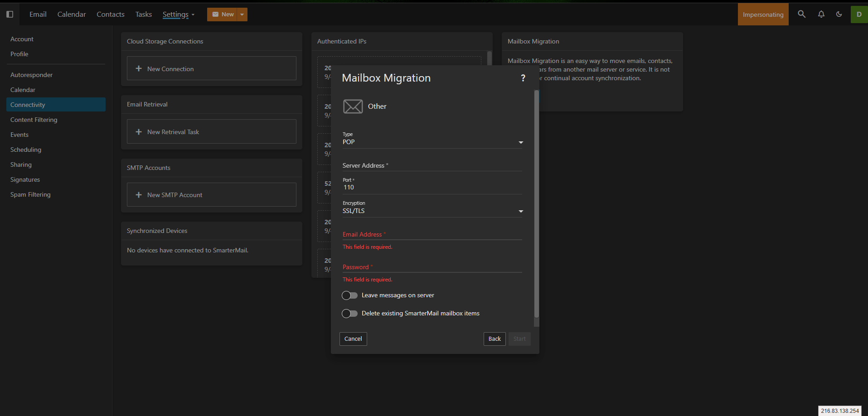Enable Leave messages on server
The height and width of the screenshot is (416, 868).
point(349,295)
